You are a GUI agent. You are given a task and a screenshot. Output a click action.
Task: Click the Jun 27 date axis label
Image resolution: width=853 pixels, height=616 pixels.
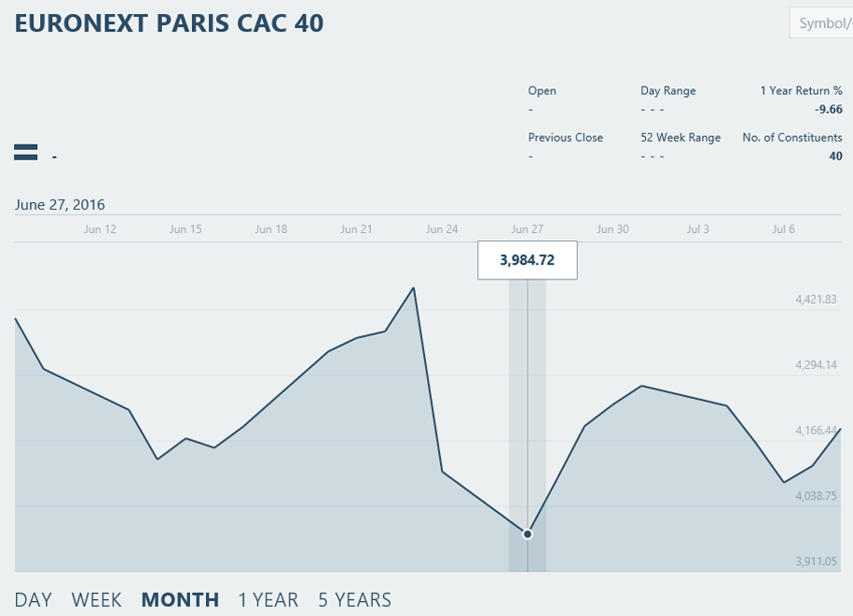point(527,229)
